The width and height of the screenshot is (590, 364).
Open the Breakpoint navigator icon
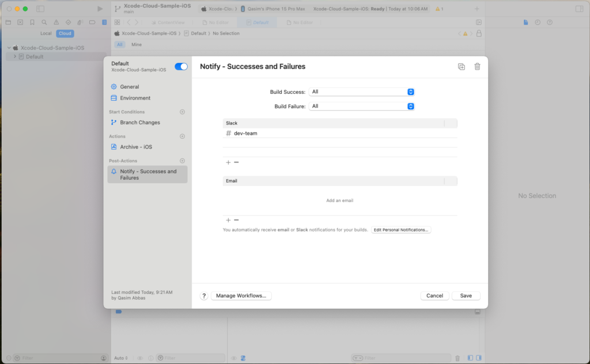tap(92, 22)
